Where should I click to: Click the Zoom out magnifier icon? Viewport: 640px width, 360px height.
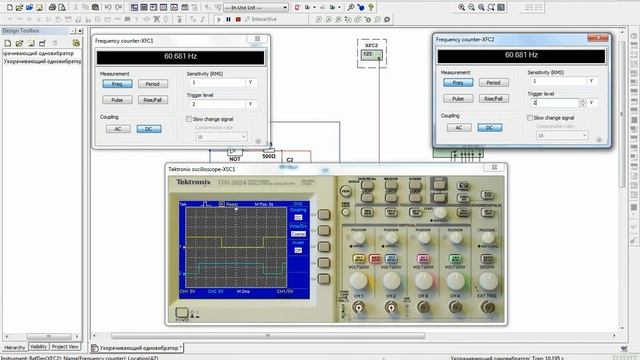pyautogui.click(x=471, y=7)
